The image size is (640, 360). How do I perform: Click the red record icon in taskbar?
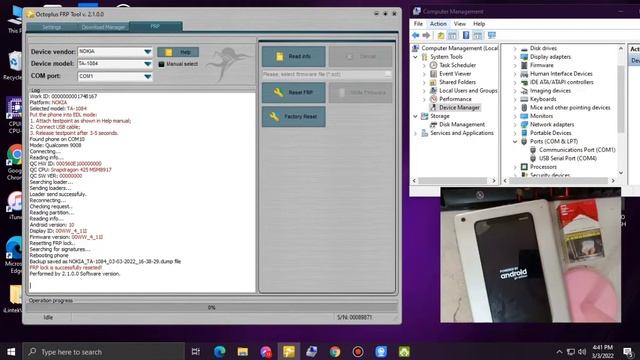pyautogui.click(x=358, y=351)
